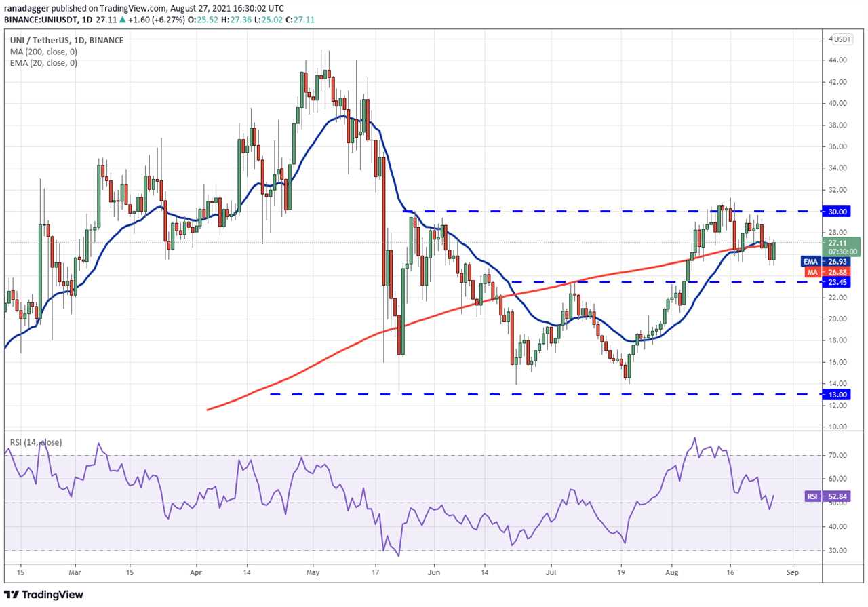Image resolution: width=868 pixels, height=607 pixels.
Task: Click the green current price tag 27.11
Action: tap(842, 246)
